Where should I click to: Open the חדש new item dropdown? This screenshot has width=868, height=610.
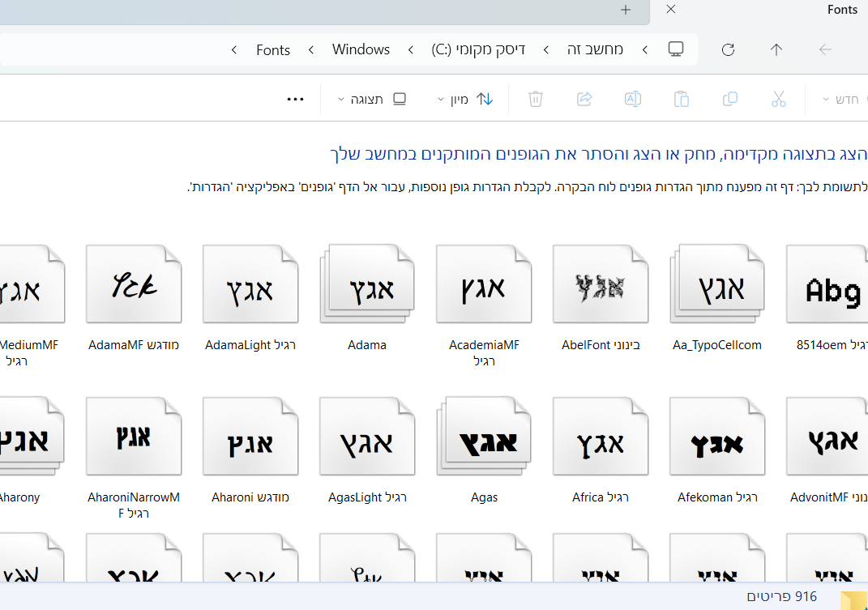[841, 99]
